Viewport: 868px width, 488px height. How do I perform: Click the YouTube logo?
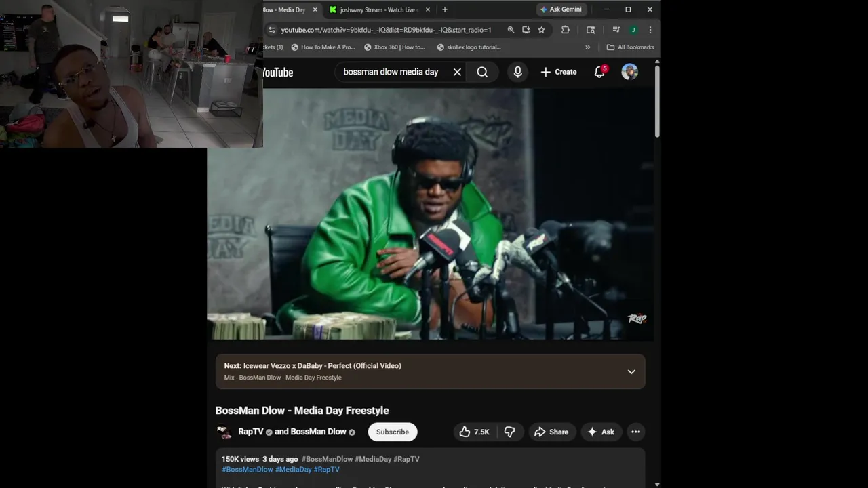278,73
